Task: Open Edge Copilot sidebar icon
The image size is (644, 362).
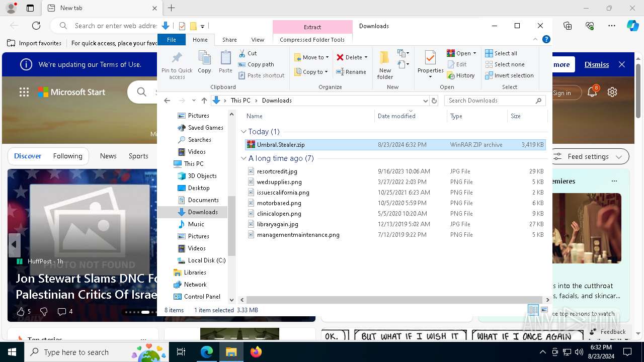Action: pos(632,26)
